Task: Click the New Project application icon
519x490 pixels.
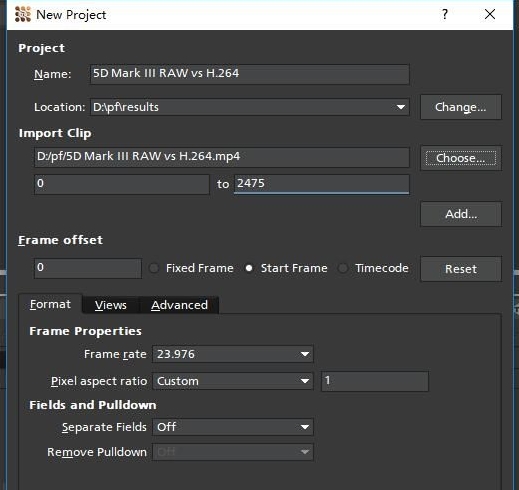Action: point(23,15)
